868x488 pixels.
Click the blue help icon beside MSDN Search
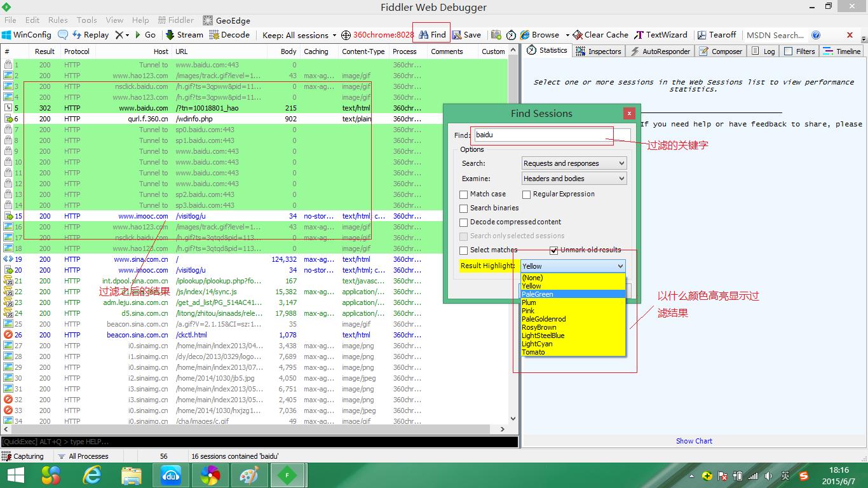816,35
